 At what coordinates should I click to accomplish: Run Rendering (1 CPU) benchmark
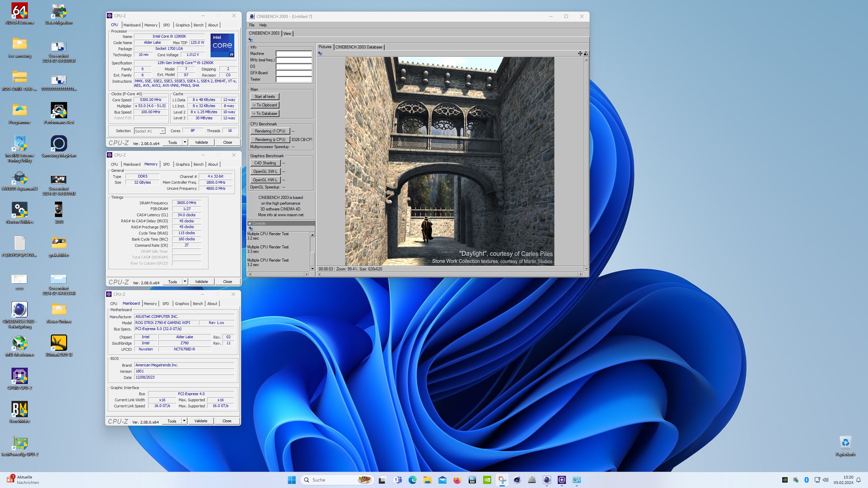point(270,131)
